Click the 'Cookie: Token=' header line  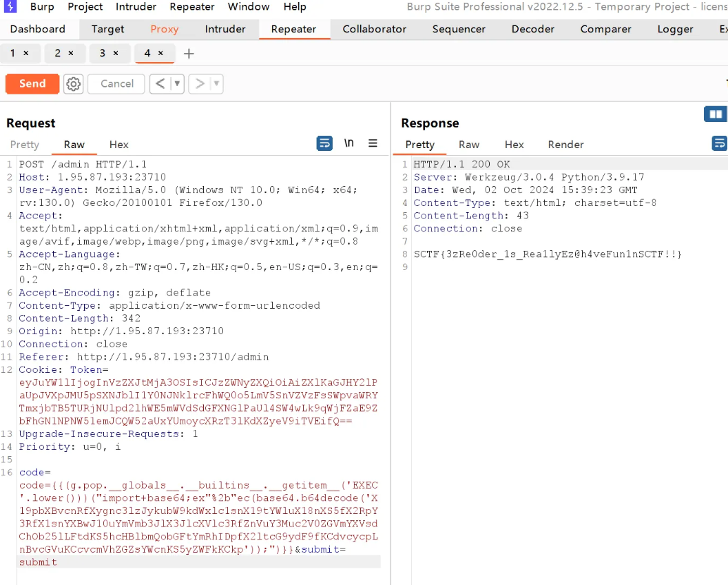coord(63,369)
